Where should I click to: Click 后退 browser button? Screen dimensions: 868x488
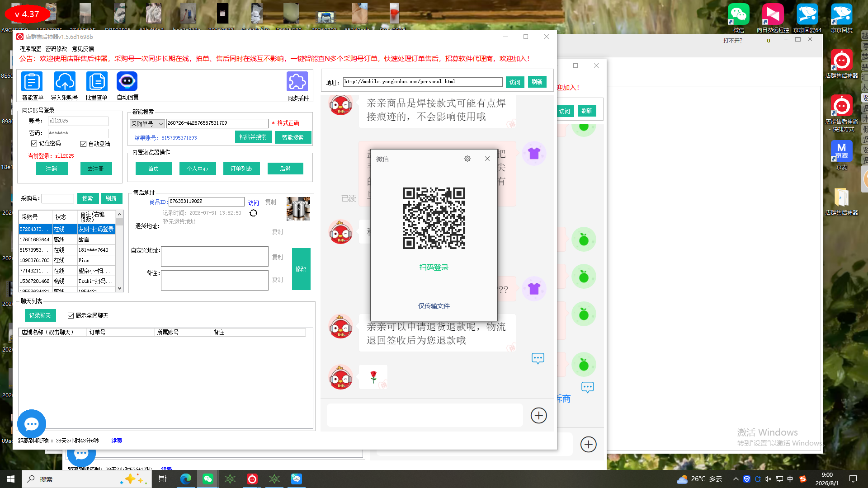click(x=285, y=169)
